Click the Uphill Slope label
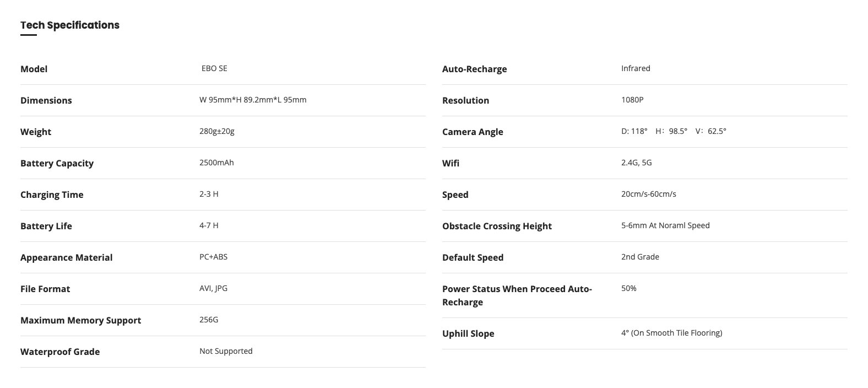868x388 pixels. [468, 333]
